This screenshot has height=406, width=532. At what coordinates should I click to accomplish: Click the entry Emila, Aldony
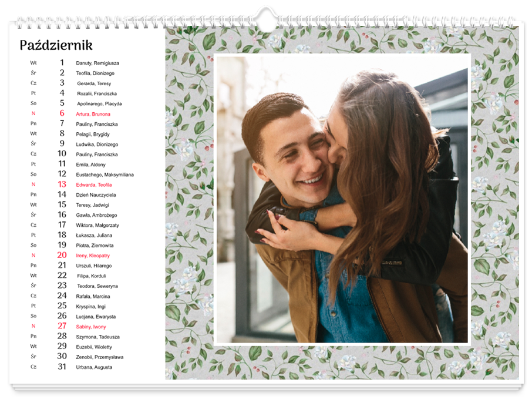[90, 165]
